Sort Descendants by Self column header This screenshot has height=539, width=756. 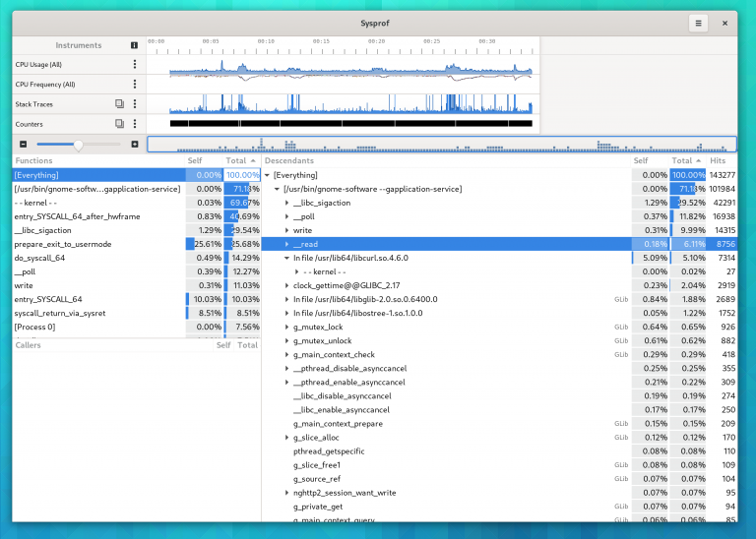(x=641, y=159)
